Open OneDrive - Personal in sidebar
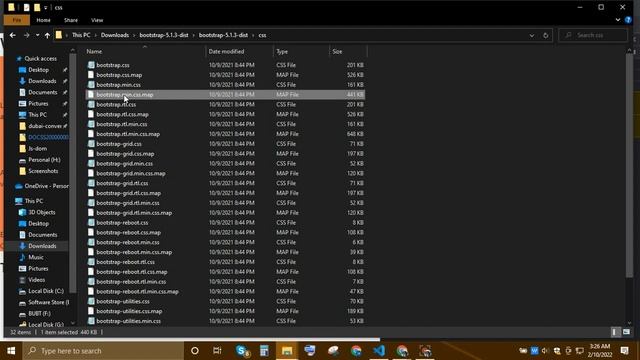This screenshot has width=640, height=360. (46, 186)
